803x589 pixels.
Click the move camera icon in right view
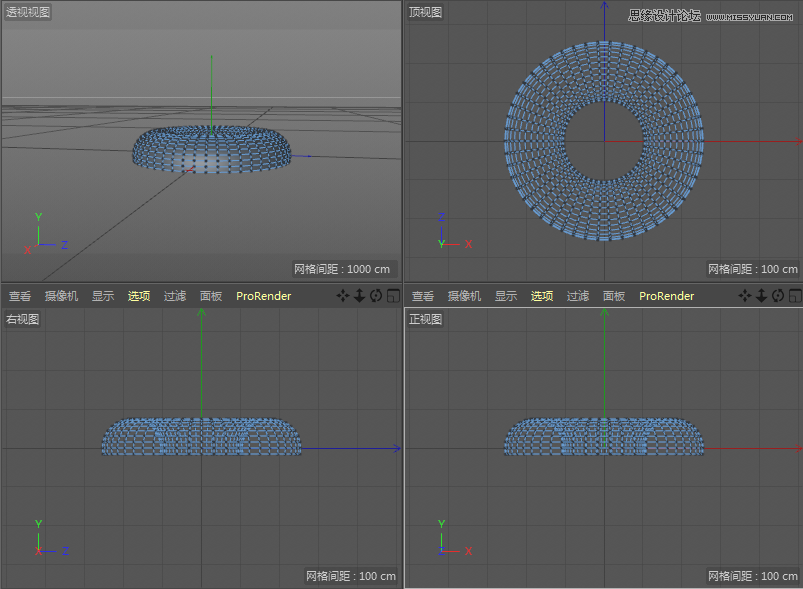click(x=343, y=296)
